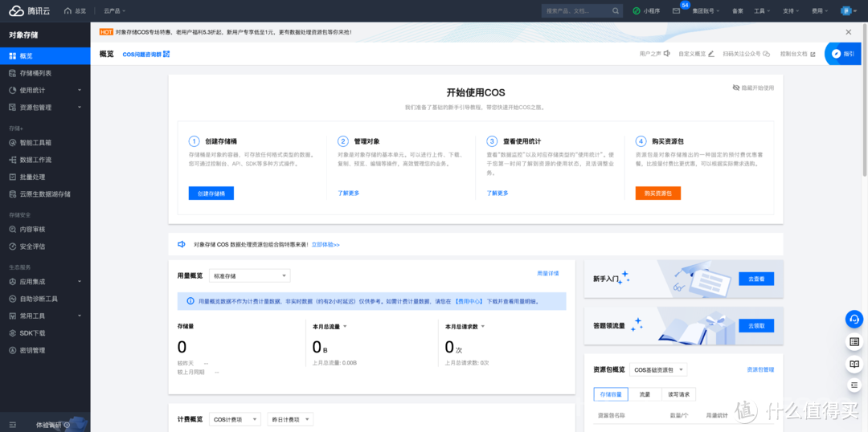Expand 使用统计 in the sidebar
Screen dimensions: 868x432
(x=45, y=90)
